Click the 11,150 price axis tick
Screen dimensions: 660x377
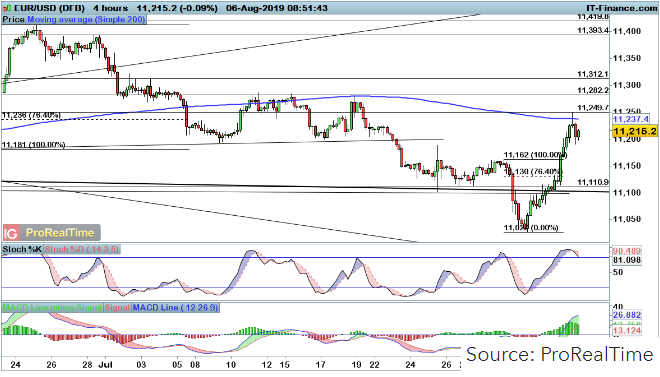coord(627,166)
